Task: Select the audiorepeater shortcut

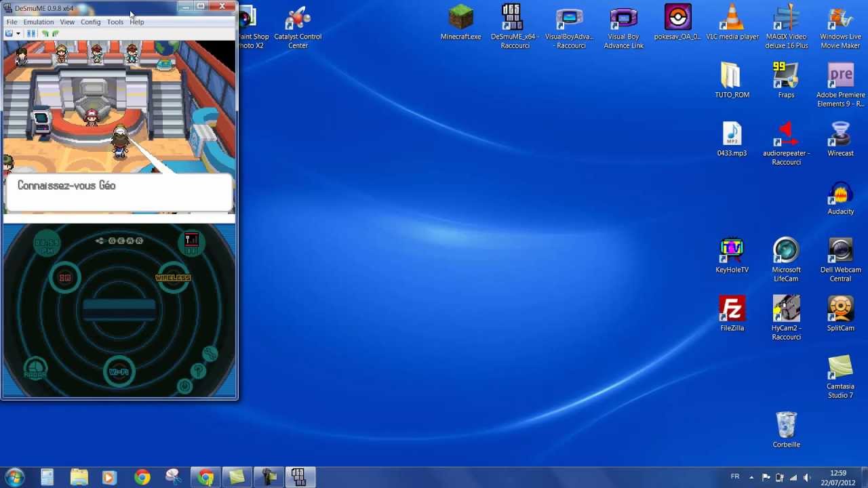Action: tap(786, 144)
